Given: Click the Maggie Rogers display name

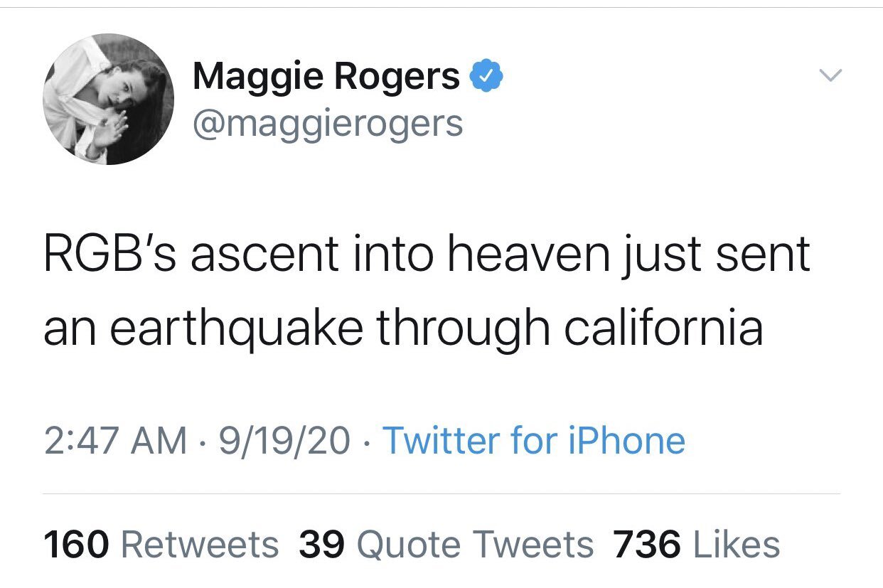Looking at the screenshot, I should [x=326, y=76].
